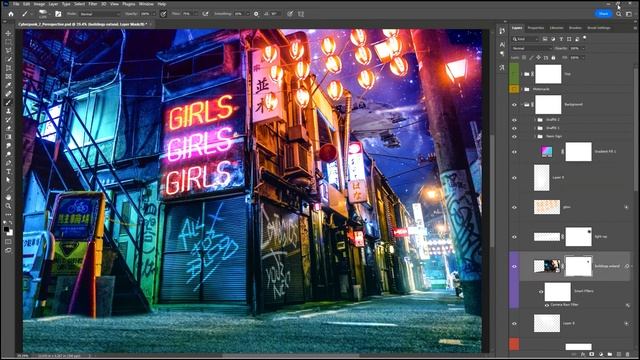This screenshot has height=360, width=640.
Task: Open the layer blend mode dropdown
Action: [531, 48]
